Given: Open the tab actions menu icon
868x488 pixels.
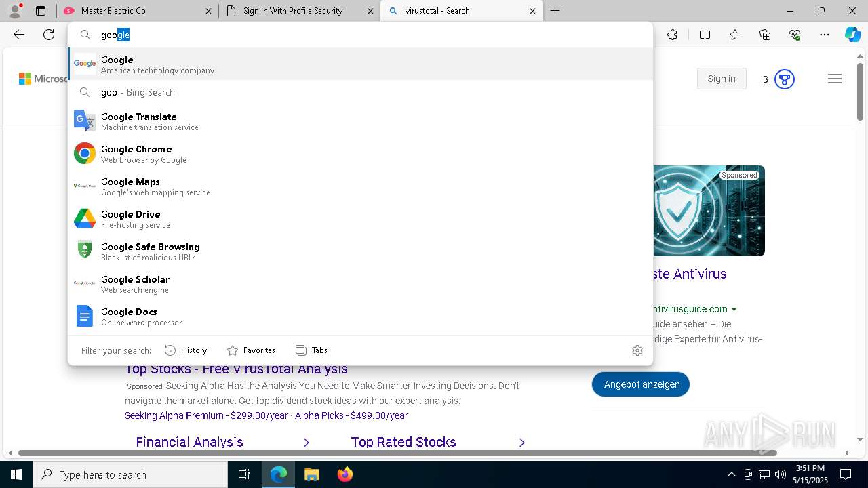Looking at the screenshot, I should pyautogui.click(x=41, y=11).
